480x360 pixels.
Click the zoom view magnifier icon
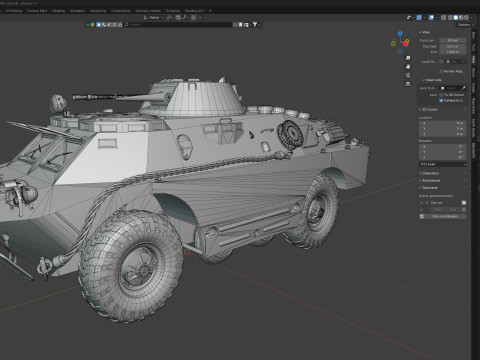pos(408,58)
